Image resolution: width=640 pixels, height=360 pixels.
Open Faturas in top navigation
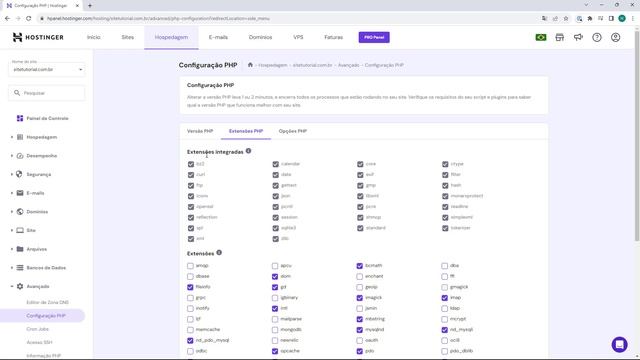[x=333, y=37]
